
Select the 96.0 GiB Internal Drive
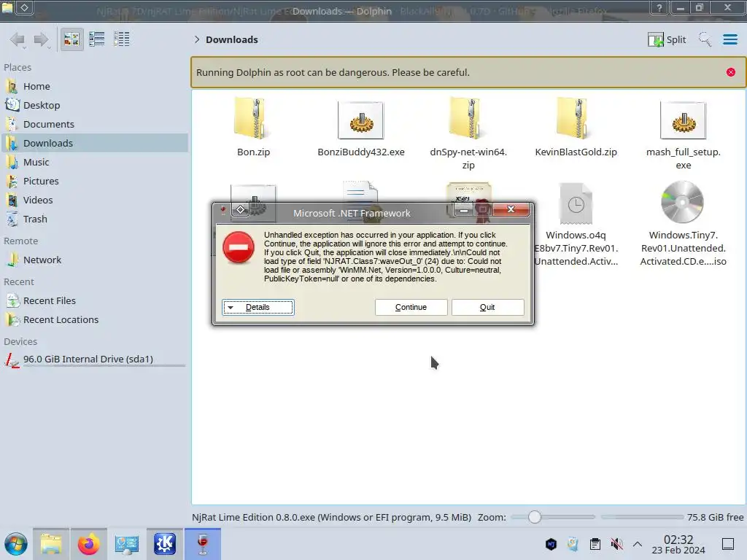95,359
